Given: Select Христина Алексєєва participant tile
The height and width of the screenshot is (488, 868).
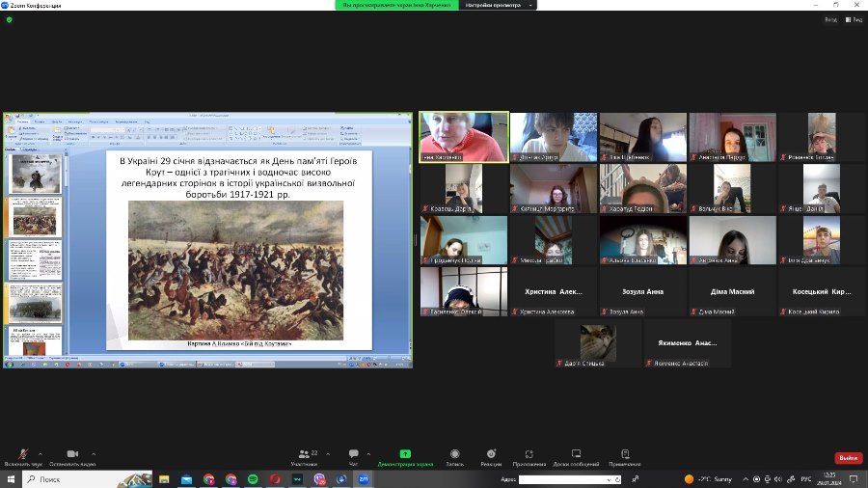Looking at the screenshot, I should click(554, 291).
